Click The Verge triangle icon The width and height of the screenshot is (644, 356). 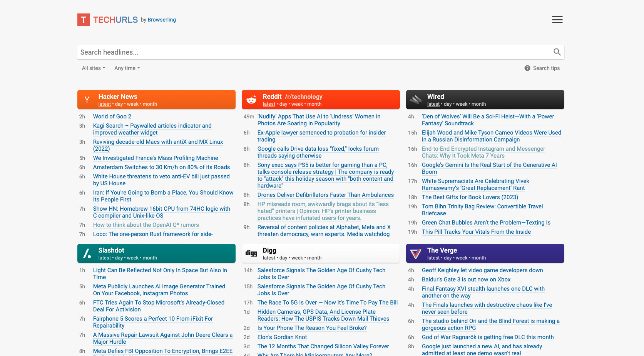416,253
